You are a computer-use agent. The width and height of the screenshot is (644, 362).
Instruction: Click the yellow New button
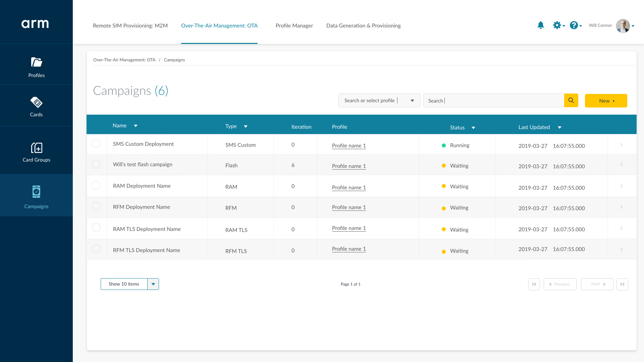click(x=606, y=101)
